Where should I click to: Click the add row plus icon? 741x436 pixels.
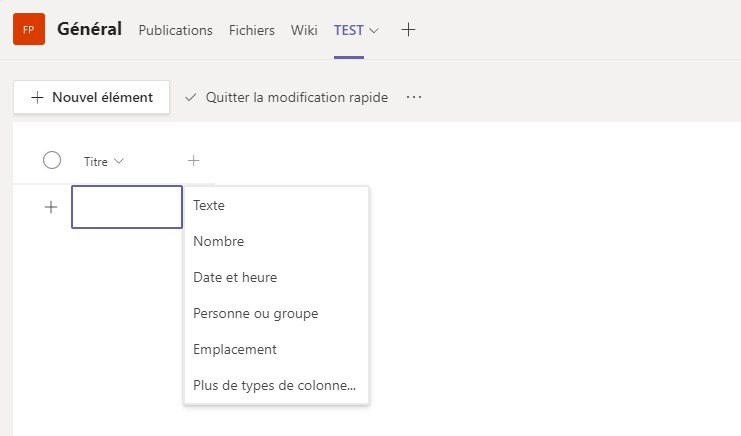point(51,207)
